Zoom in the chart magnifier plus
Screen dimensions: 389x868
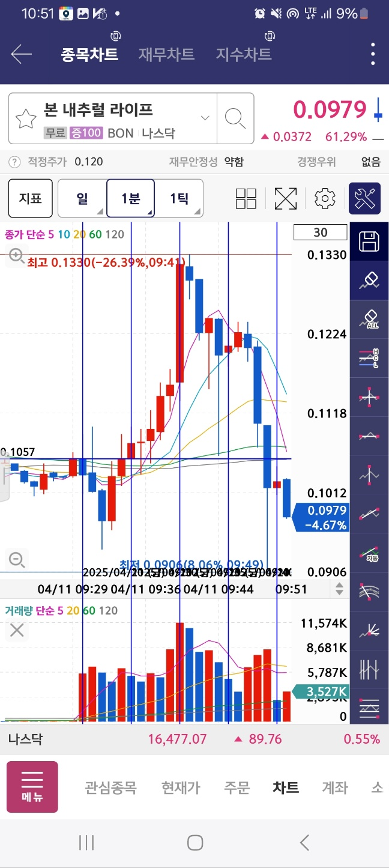pyautogui.click(x=16, y=256)
